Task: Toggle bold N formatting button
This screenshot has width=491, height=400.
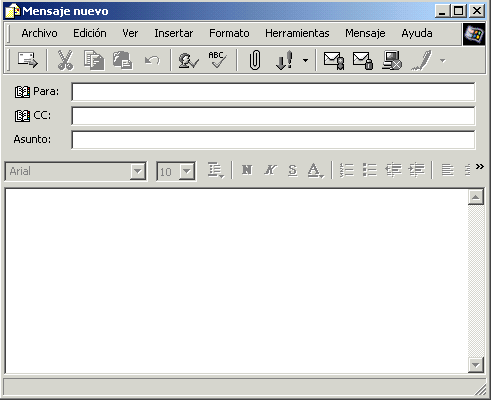Action: 247,170
